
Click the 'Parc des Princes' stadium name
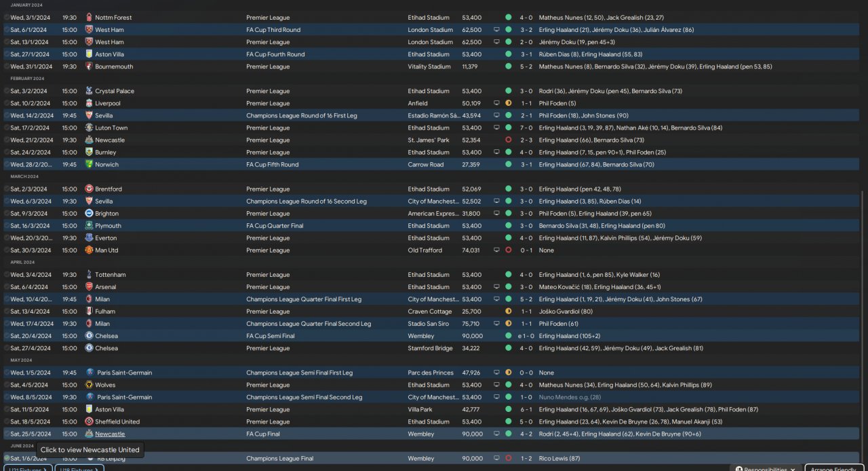click(430, 373)
